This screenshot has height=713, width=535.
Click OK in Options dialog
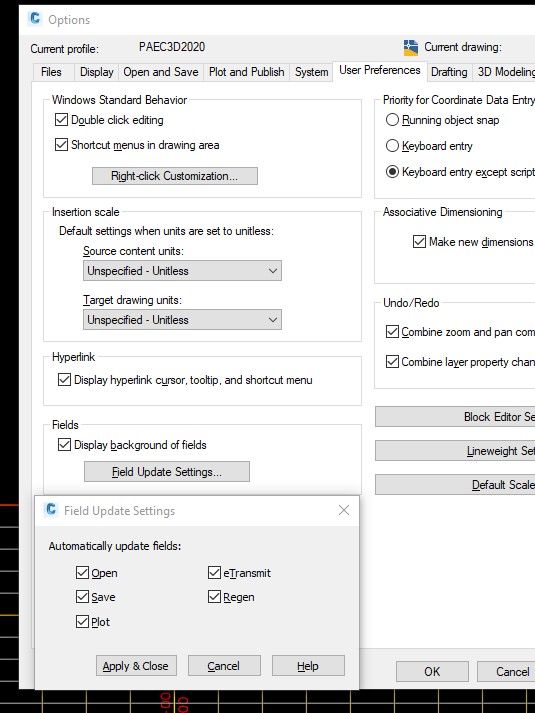432,672
